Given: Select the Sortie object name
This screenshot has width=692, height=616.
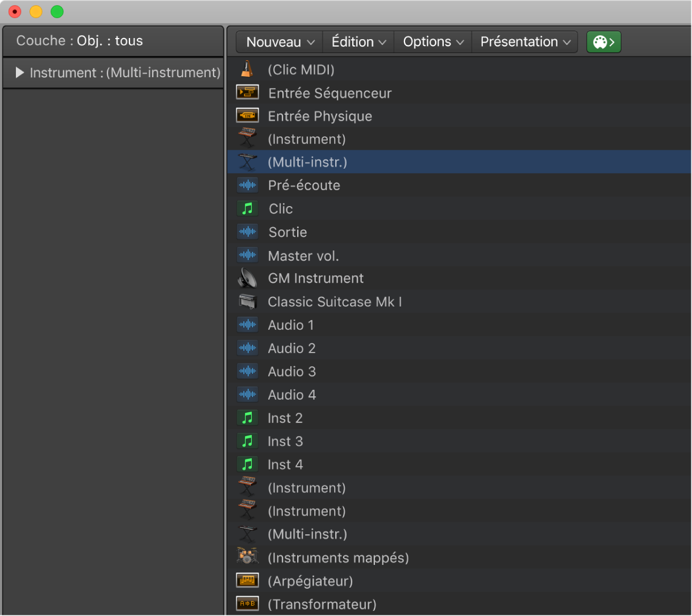Looking at the screenshot, I should 287,232.
